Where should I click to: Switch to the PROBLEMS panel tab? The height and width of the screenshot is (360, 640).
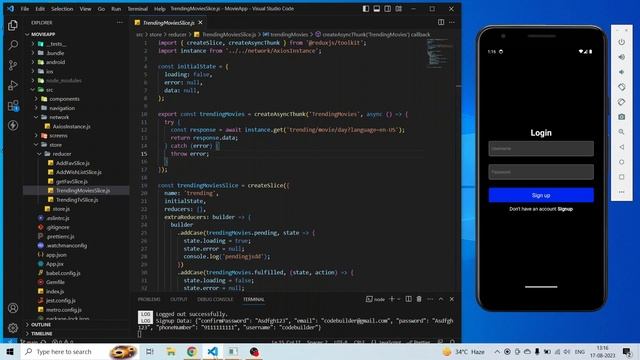coord(149,299)
